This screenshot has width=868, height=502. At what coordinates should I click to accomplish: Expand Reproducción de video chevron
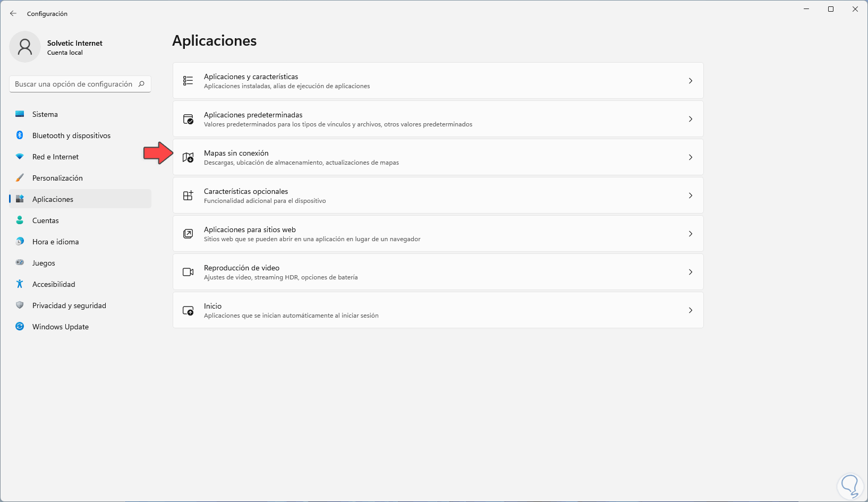pos(690,272)
